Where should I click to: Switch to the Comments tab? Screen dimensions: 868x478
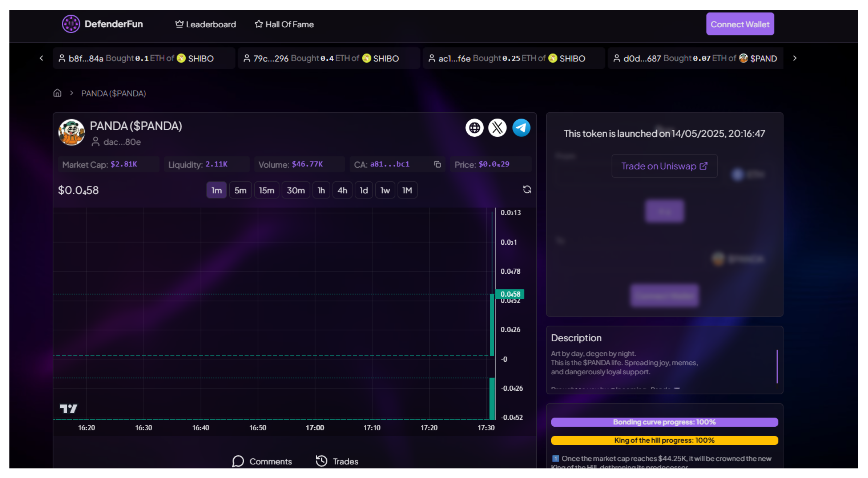pyautogui.click(x=262, y=461)
